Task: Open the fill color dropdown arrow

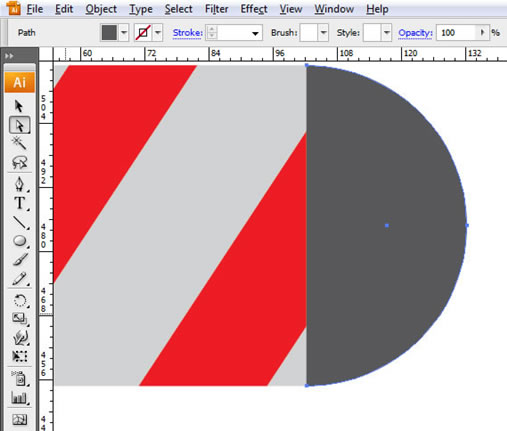Action: (124, 33)
